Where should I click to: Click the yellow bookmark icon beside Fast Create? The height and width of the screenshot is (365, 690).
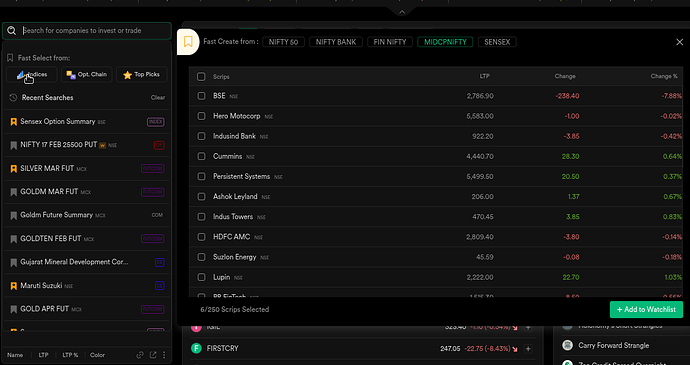click(x=188, y=42)
